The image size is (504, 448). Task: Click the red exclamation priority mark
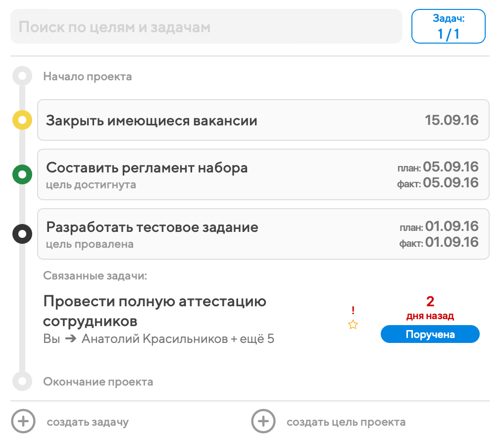353,311
